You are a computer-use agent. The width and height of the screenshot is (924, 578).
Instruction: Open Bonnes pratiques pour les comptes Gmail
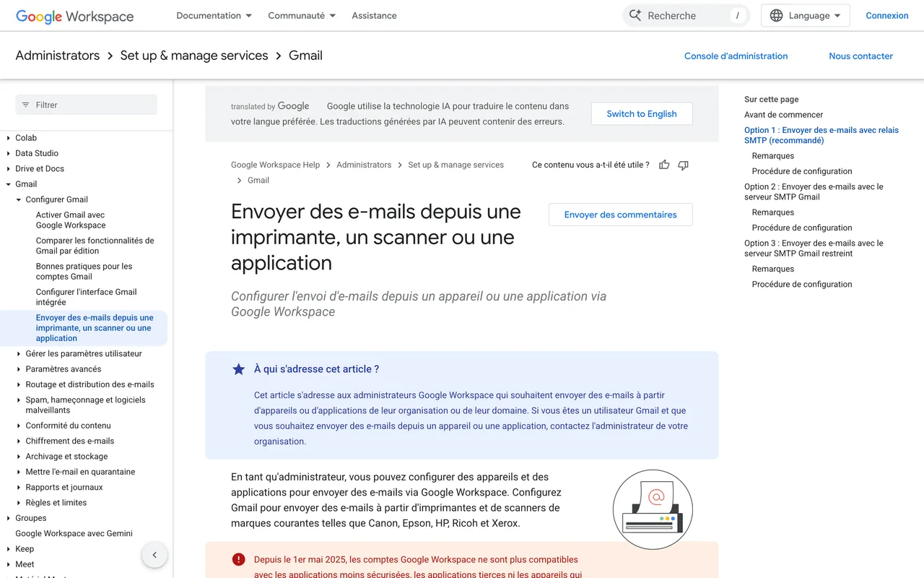84,271
